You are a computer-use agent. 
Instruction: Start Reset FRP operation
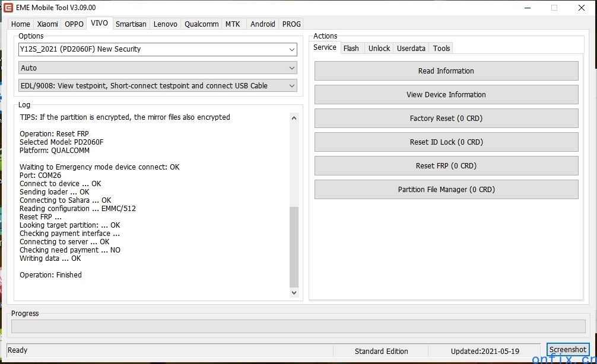(446, 165)
